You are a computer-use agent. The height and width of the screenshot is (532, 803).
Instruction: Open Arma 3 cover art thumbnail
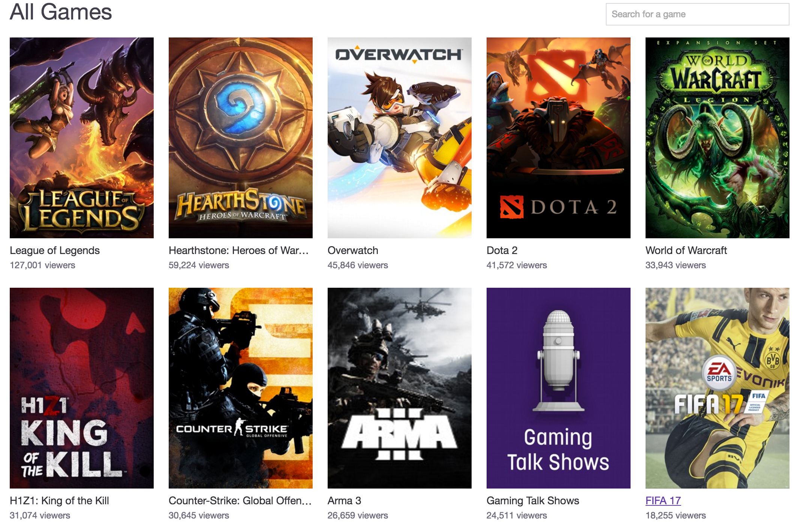[400, 388]
